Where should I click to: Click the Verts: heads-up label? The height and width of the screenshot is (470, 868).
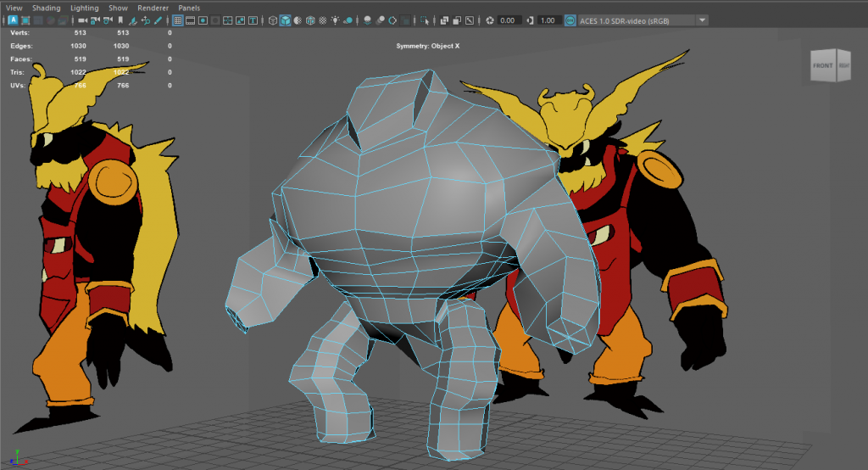click(20, 33)
